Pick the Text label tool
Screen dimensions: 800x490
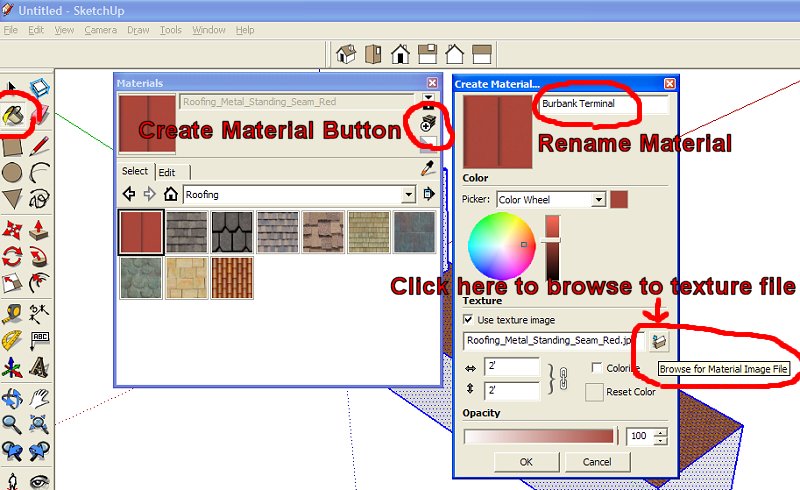[39, 340]
